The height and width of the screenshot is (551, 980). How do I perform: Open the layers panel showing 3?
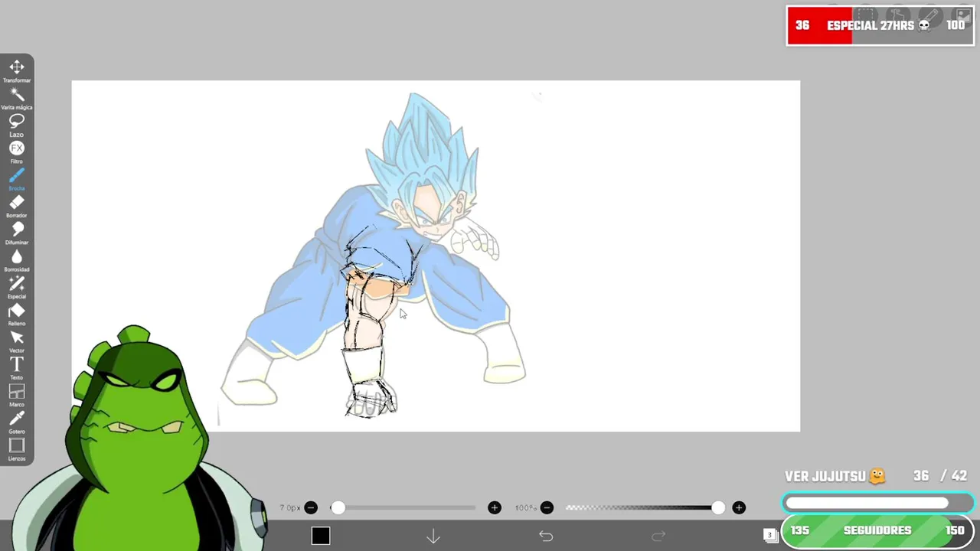tap(770, 535)
